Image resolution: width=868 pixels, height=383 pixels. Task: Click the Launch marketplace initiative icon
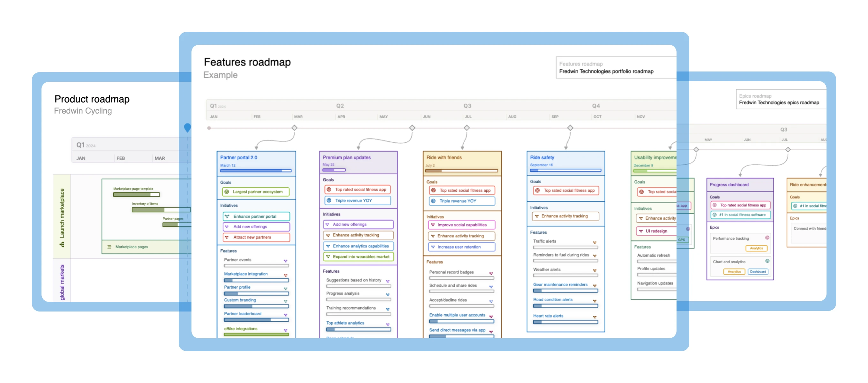62,245
